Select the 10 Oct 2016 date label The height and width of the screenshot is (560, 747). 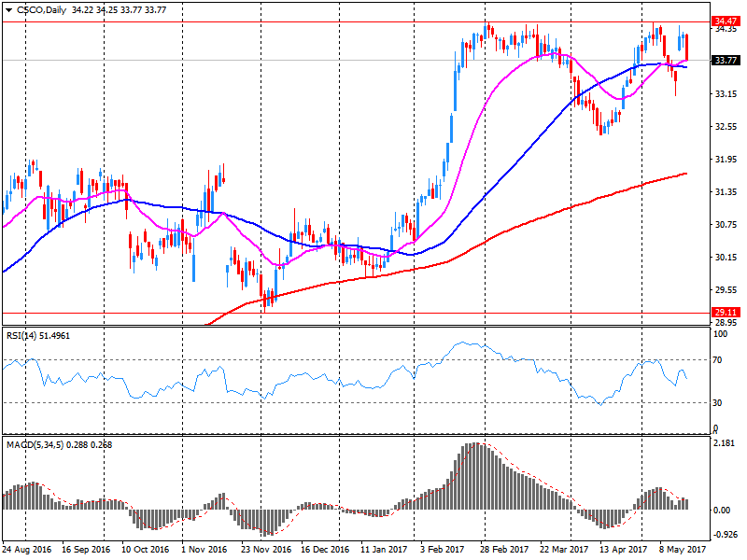pyautogui.click(x=146, y=550)
